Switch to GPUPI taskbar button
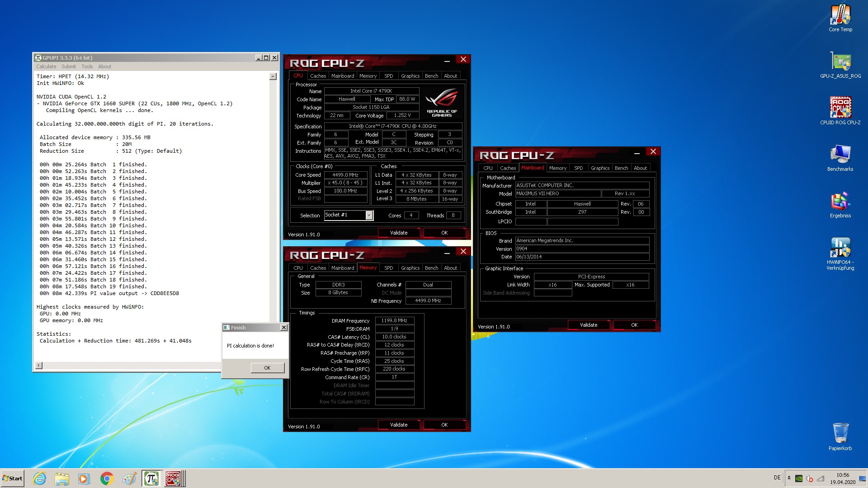 point(151,479)
